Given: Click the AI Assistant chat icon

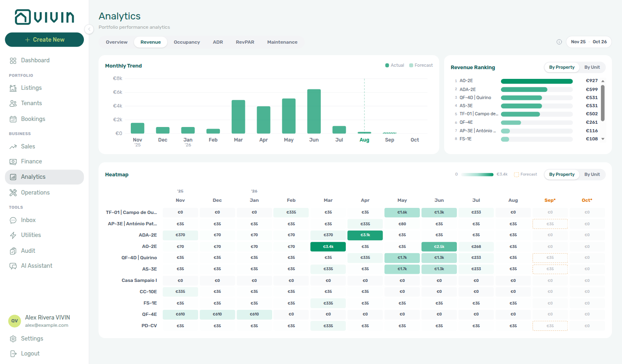Looking at the screenshot, I should (x=13, y=266).
